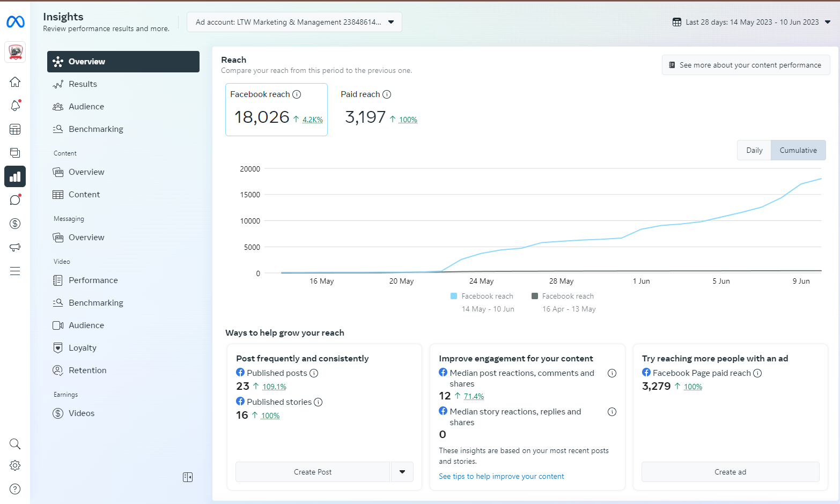The width and height of the screenshot is (840, 504).
Task: Switch chart to Daily view
Action: [x=754, y=150]
